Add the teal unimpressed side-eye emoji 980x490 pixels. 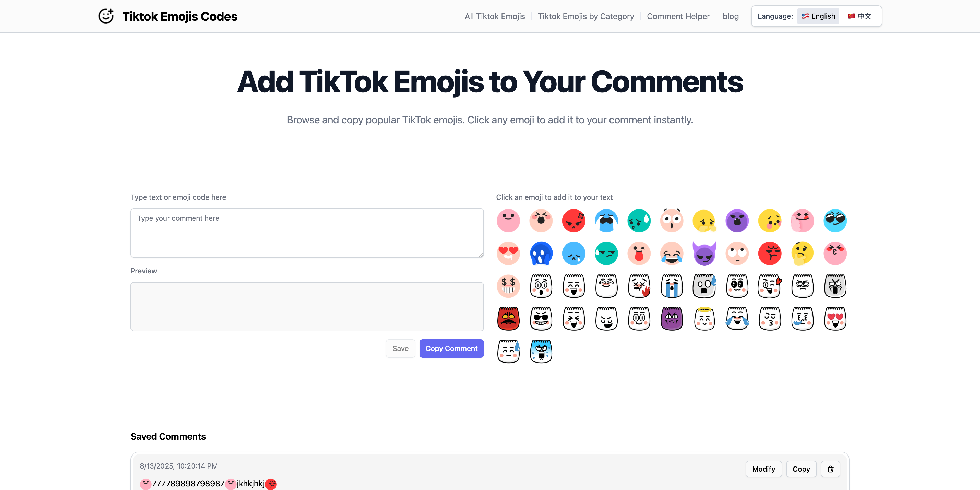point(606,253)
